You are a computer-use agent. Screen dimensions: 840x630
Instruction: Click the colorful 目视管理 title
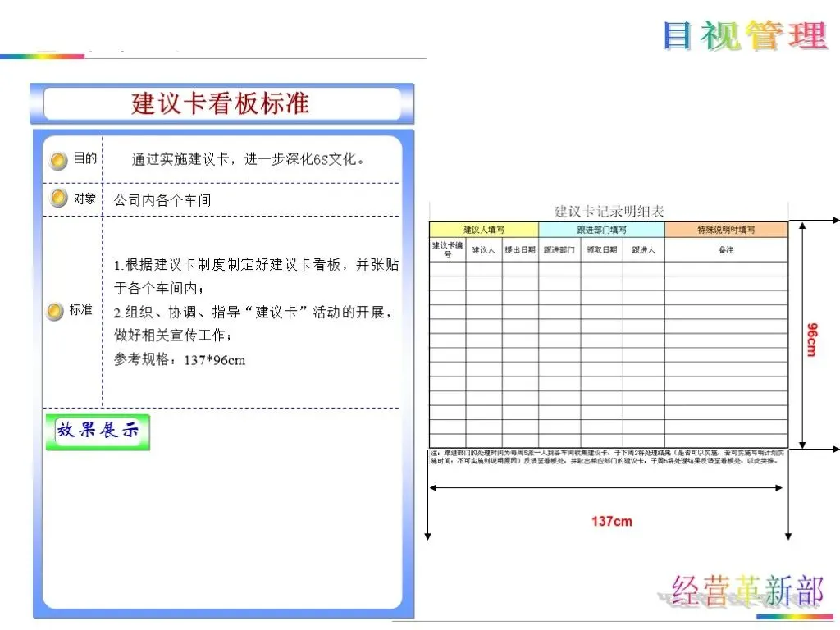[x=745, y=36]
